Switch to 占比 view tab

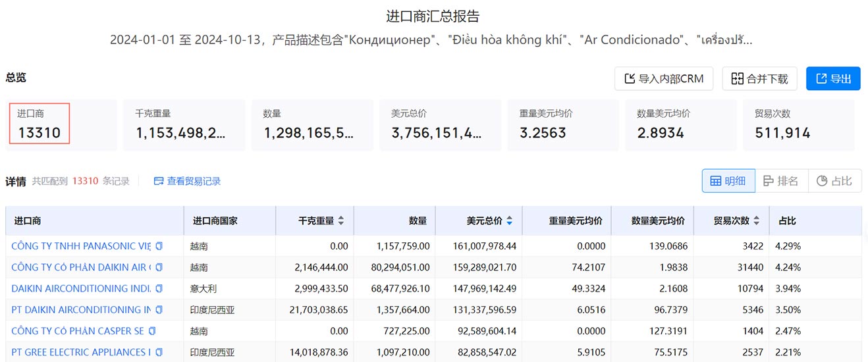(x=834, y=181)
